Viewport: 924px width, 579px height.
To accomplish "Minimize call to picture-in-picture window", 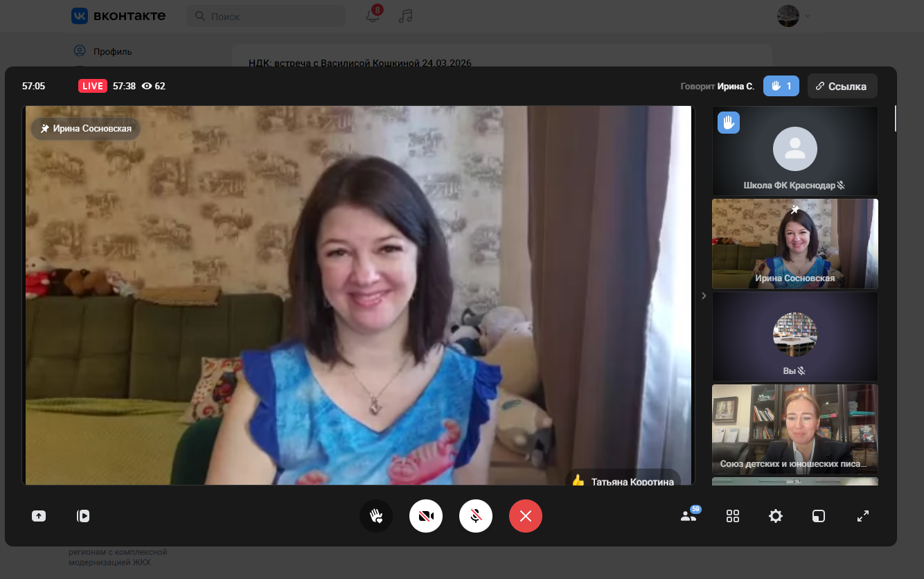I will [819, 516].
